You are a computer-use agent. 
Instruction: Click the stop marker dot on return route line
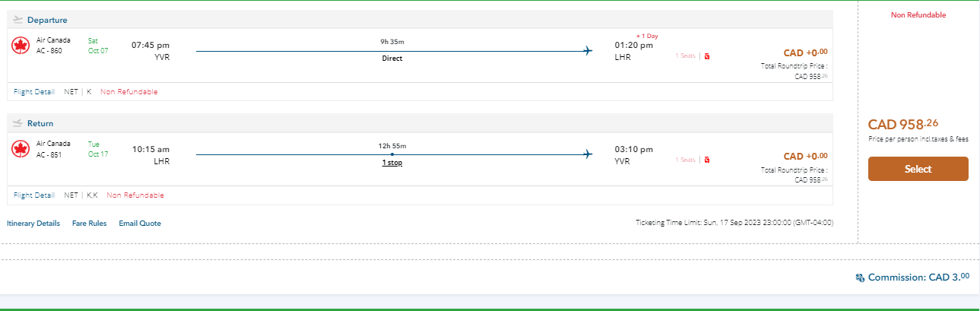click(392, 154)
